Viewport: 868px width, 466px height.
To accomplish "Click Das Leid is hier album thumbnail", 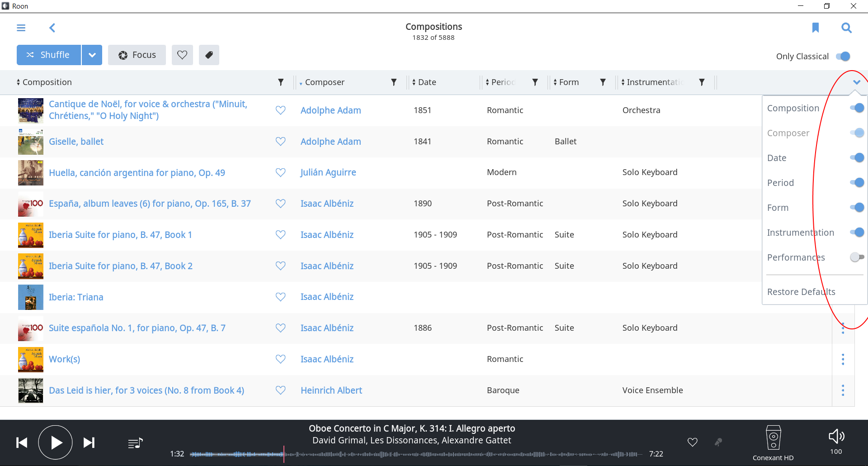I will [31, 390].
